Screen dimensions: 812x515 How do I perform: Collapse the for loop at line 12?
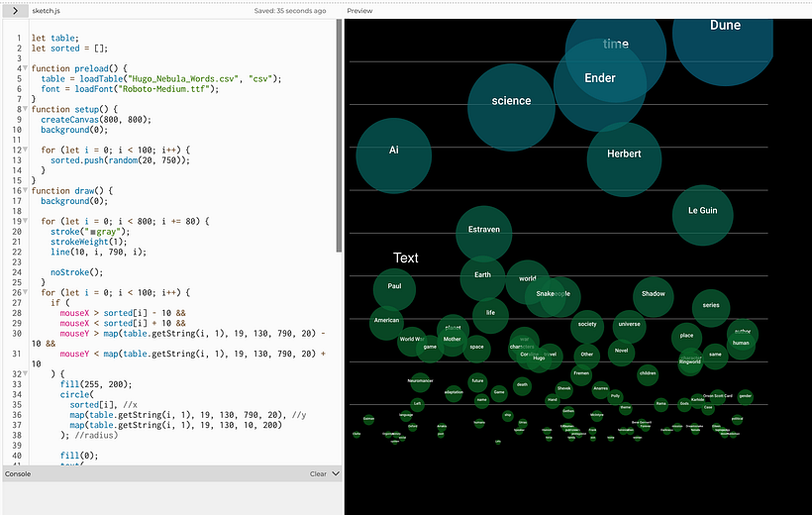(26, 150)
